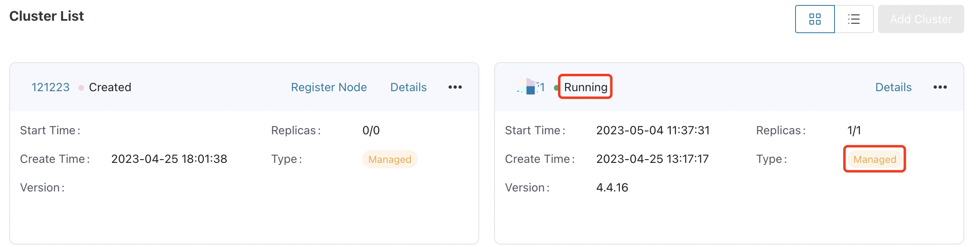Click the pink Created status dot
980x247 pixels.
(x=81, y=88)
